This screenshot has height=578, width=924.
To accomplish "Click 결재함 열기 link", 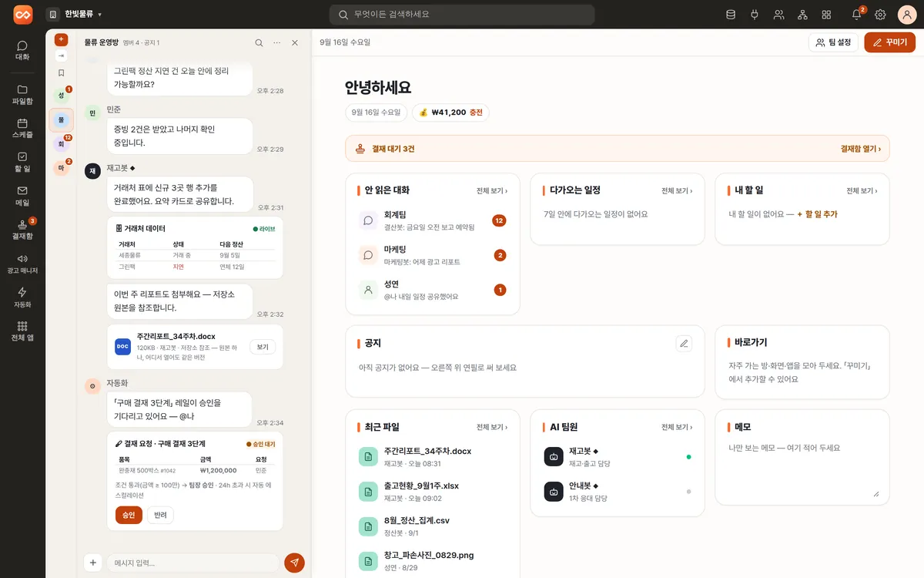I will coord(860,149).
